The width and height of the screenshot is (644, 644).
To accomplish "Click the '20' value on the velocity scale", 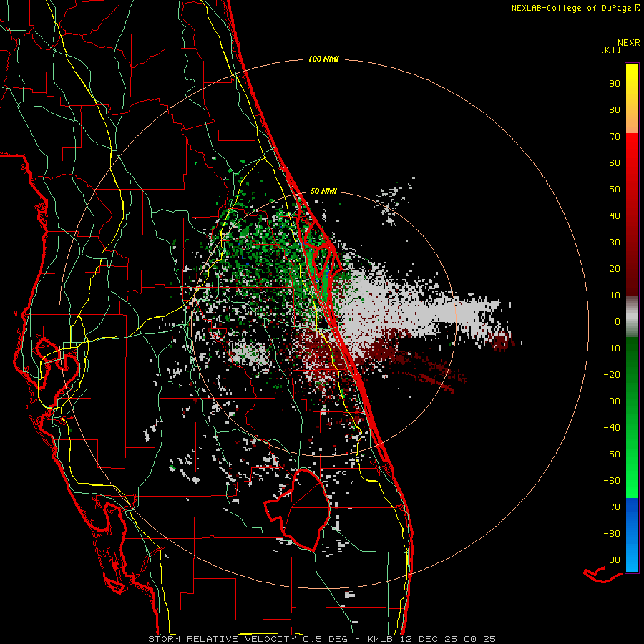I will (x=615, y=268).
